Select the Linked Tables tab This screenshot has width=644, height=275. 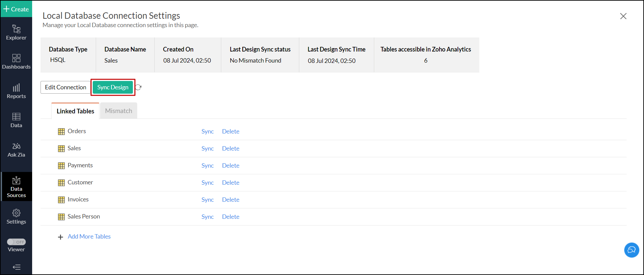(x=75, y=111)
